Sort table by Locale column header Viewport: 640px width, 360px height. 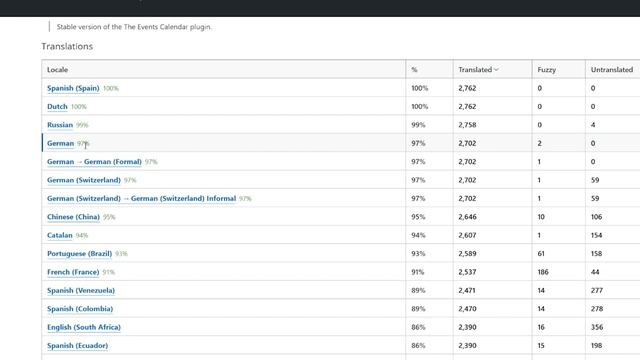[58, 70]
